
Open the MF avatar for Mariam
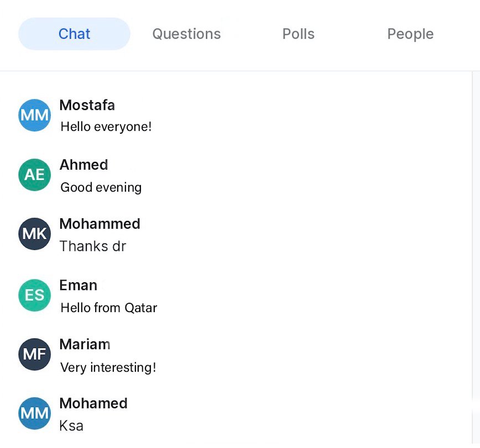pos(34,354)
